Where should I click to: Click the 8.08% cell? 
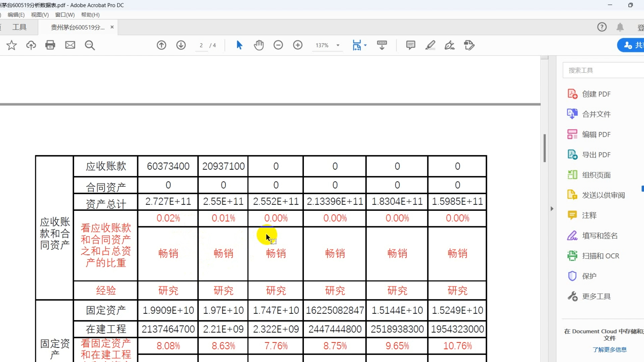point(168,346)
